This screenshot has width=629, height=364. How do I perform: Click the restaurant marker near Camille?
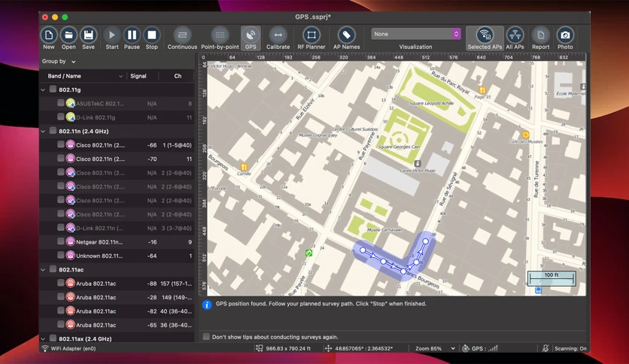[244, 167]
